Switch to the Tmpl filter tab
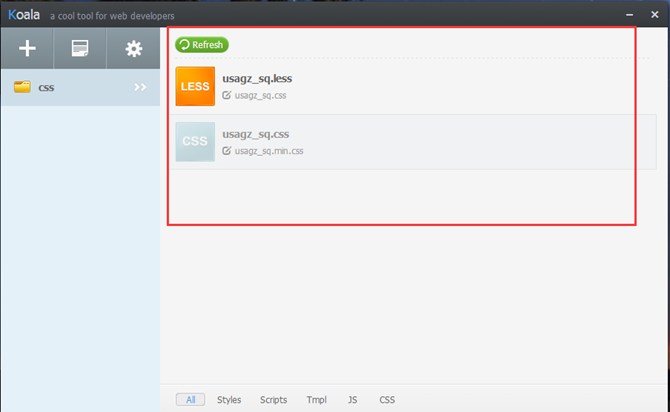 [317, 400]
